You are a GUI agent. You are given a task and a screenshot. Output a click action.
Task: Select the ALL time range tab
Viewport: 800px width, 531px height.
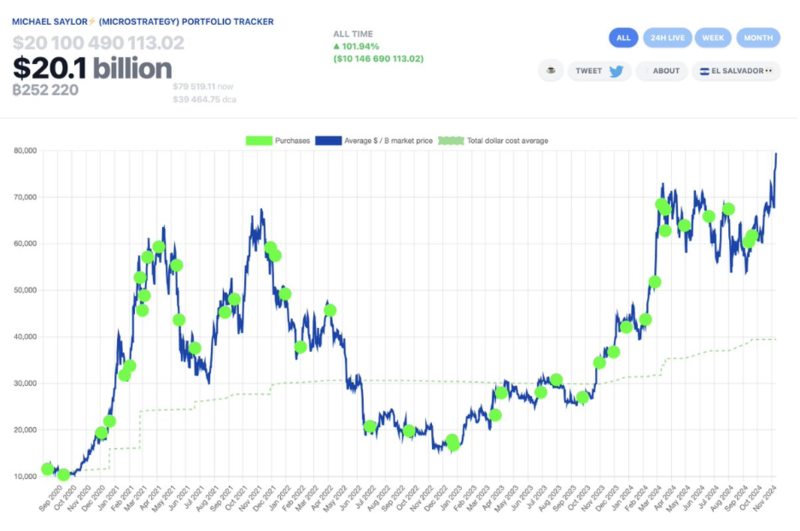[x=623, y=38]
